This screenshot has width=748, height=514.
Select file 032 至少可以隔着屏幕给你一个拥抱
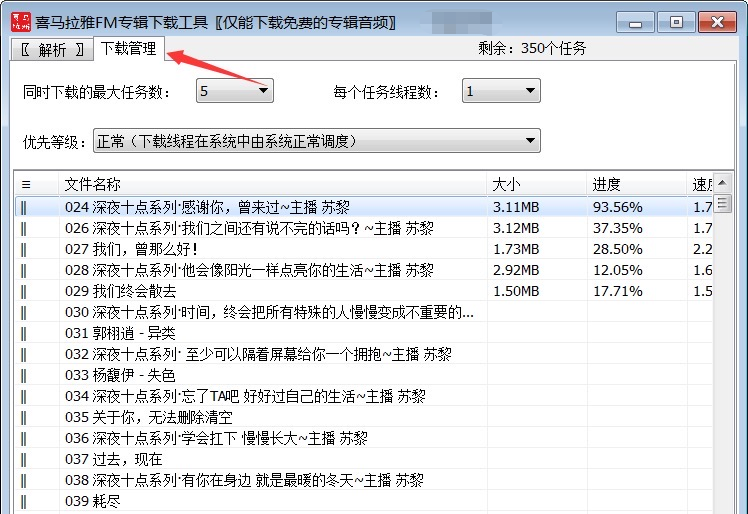(258, 354)
